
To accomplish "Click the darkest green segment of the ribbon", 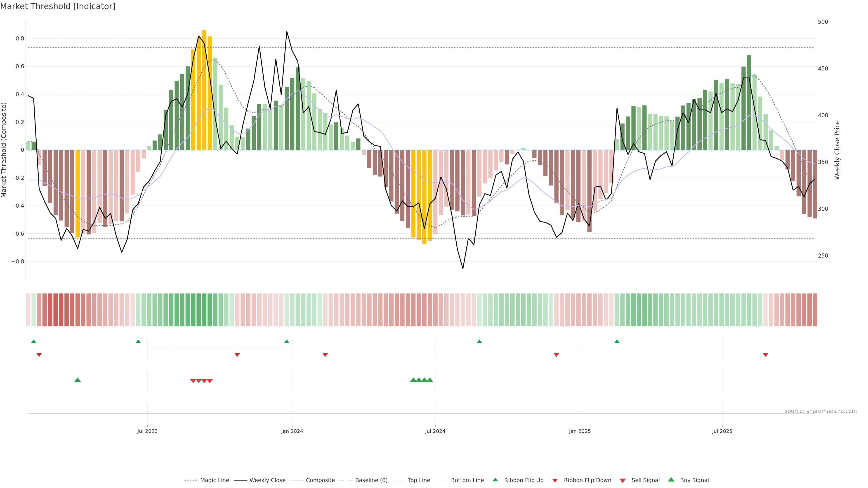I will [204, 310].
